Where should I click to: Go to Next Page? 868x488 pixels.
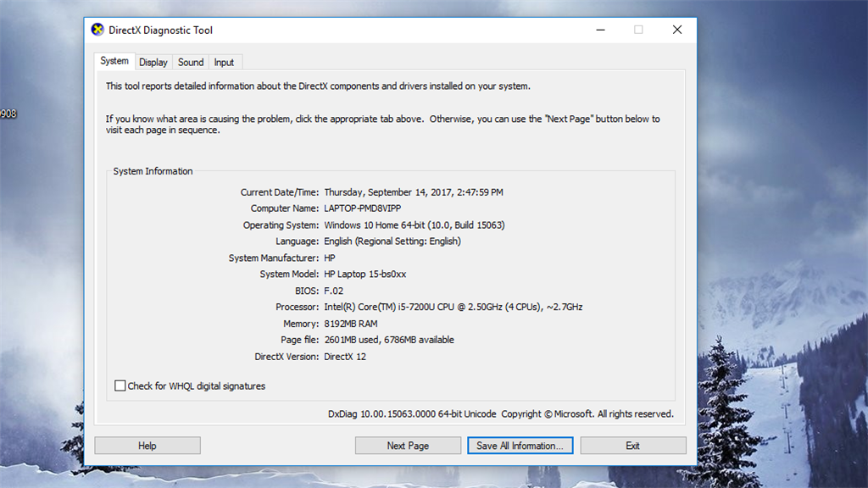[408, 446]
